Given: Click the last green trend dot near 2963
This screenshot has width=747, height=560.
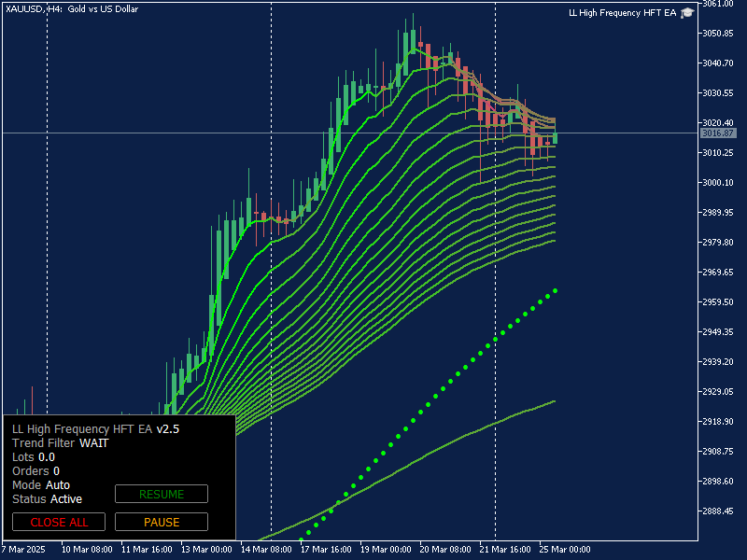Looking at the screenshot, I should [x=555, y=290].
